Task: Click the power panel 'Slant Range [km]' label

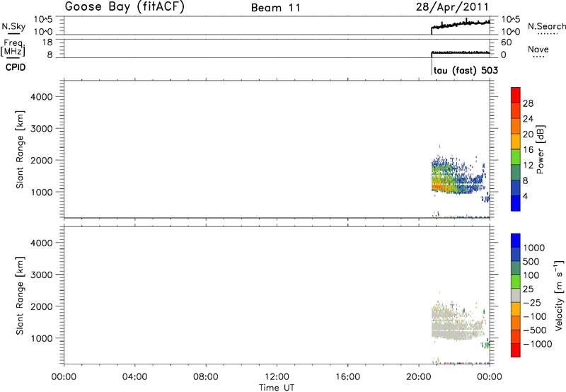Action: (20, 149)
